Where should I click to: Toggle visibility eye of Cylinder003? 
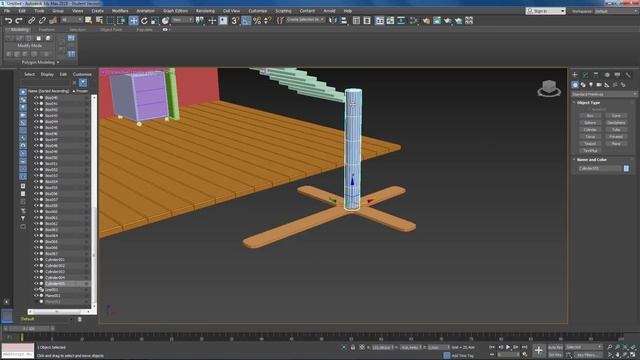tap(36, 271)
